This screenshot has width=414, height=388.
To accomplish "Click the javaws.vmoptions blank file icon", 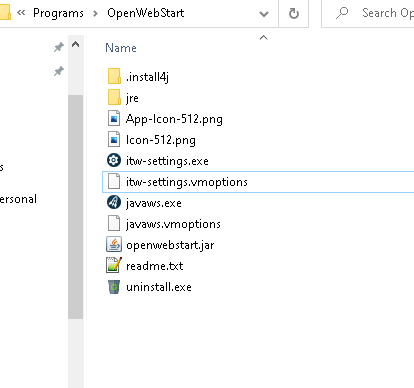I will 114,224.
